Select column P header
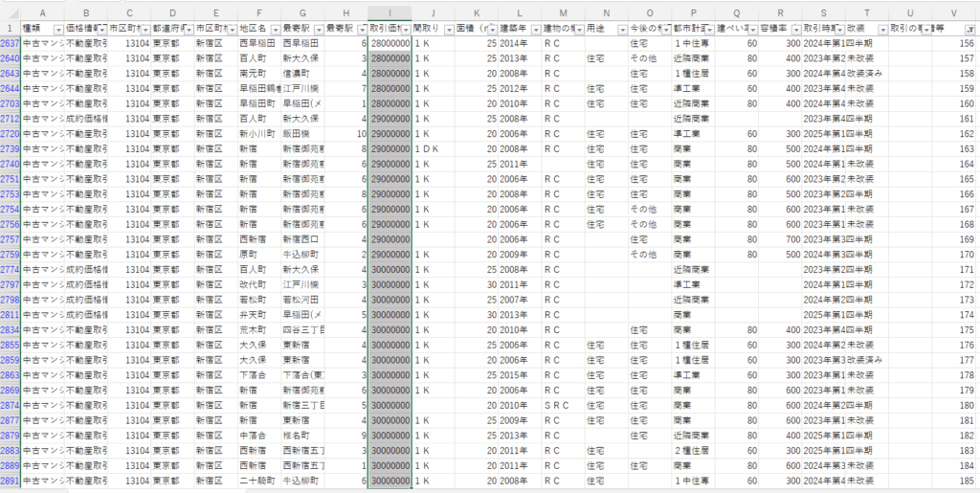The image size is (980, 493). pos(693,12)
